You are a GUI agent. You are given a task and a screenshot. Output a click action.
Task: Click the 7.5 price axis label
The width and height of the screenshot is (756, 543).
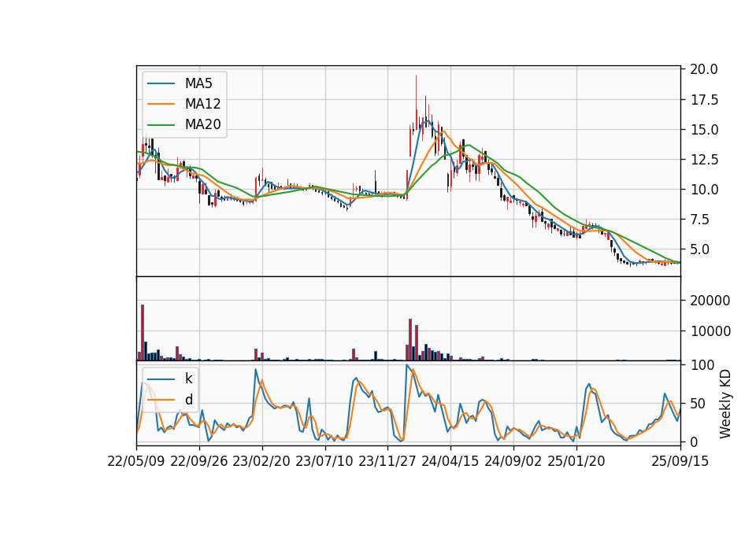[700, 220]
